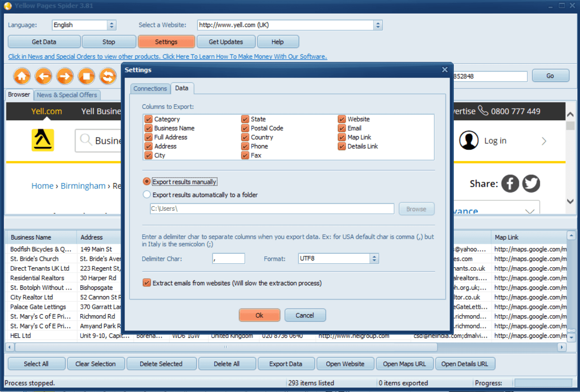Screen dimensions: 580x392
Task: Toggle the Phone column checkbox
Action: click(x=245, y=146)
